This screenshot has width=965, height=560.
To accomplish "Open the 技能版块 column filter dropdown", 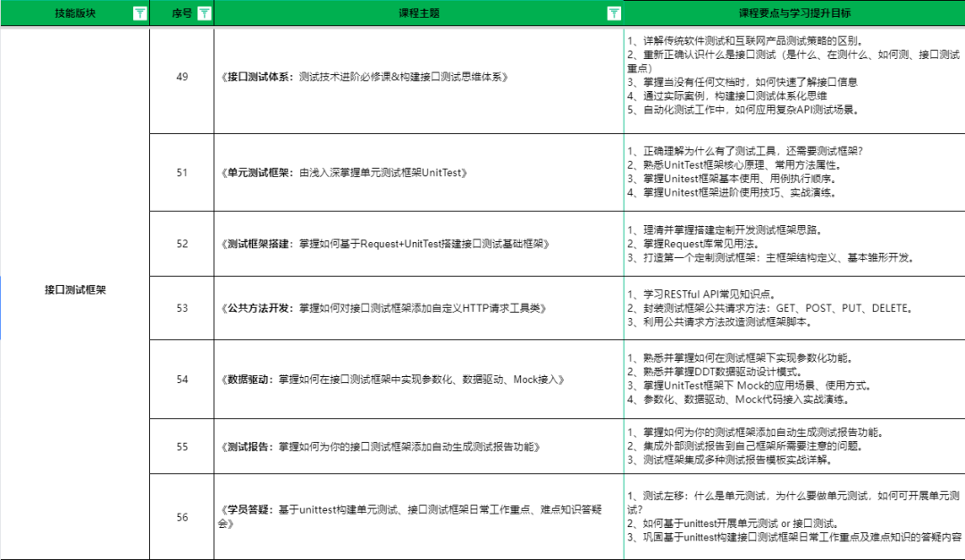I will tap(139, 13).
